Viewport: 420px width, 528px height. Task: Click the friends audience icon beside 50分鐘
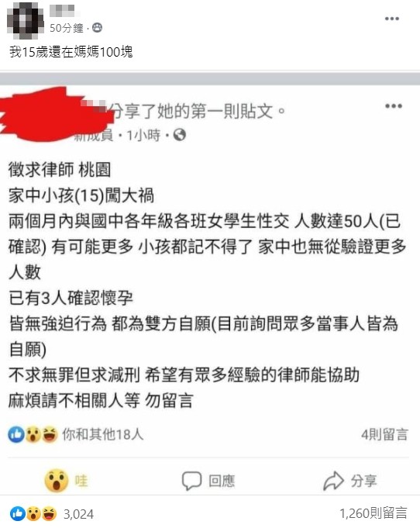point(98,28)
